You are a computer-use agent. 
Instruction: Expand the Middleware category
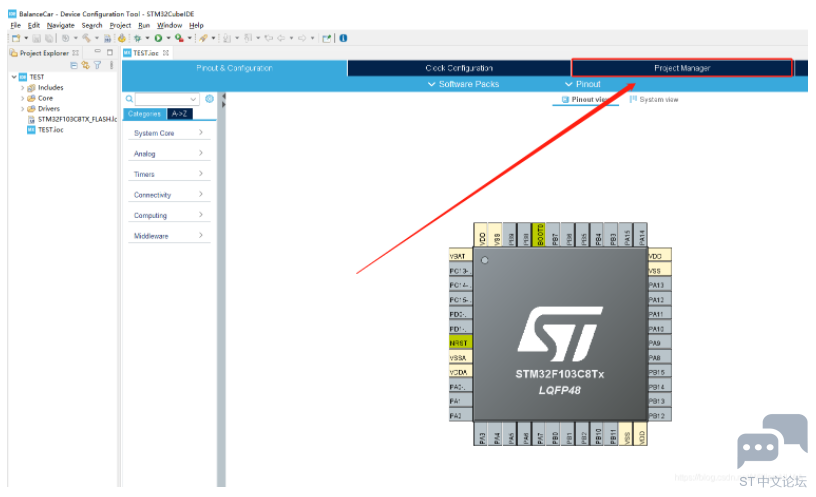(169, 236)
